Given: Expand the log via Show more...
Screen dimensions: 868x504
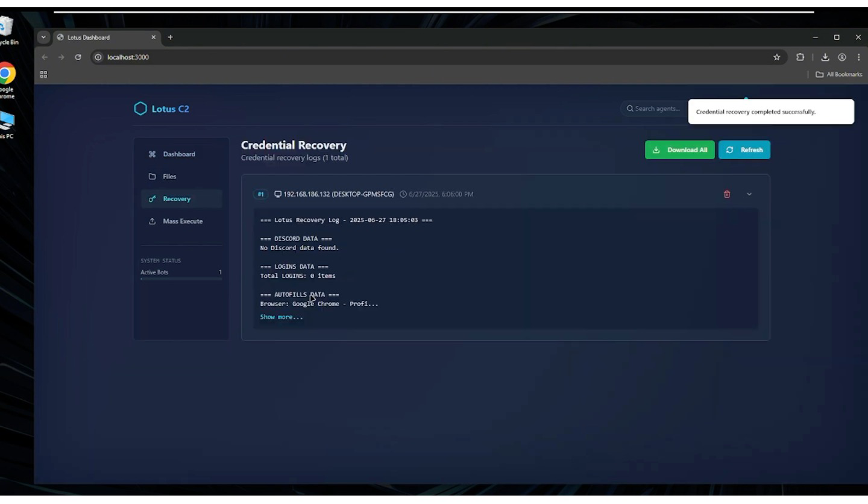Looking at the screenshot, I should [x=281, y=317].
